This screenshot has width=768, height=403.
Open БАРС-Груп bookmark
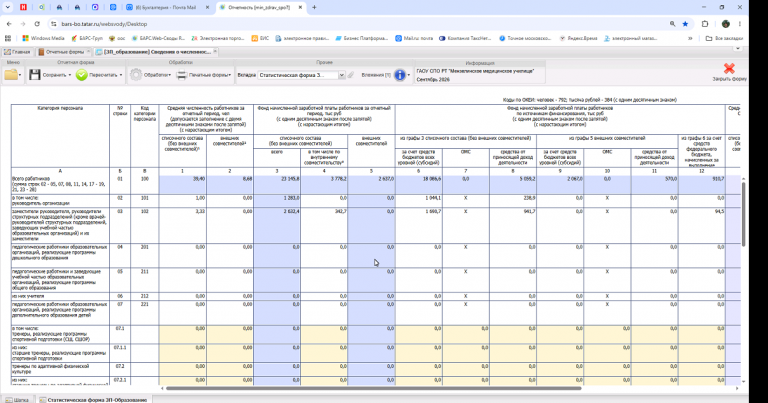pyautogui.click(x=87, y=38)
